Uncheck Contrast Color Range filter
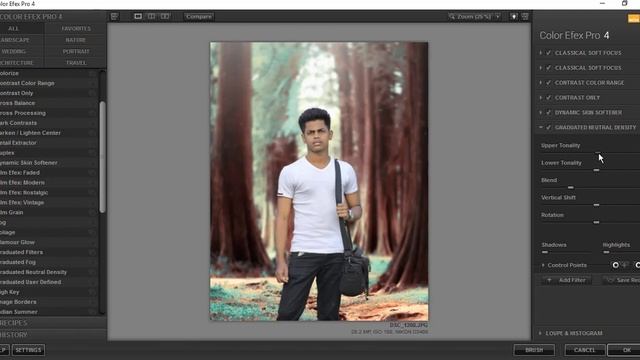 tap(549, 83)
